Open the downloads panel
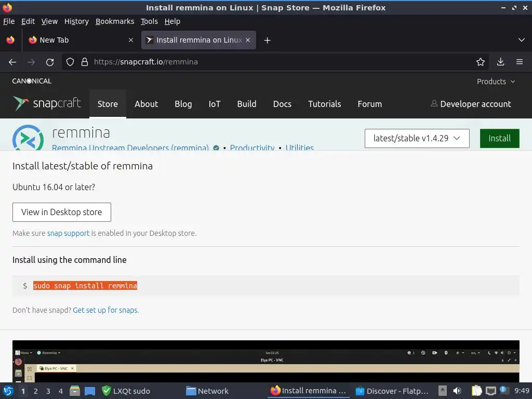Screen dimensions: 532x399 (x=500, y=62)
